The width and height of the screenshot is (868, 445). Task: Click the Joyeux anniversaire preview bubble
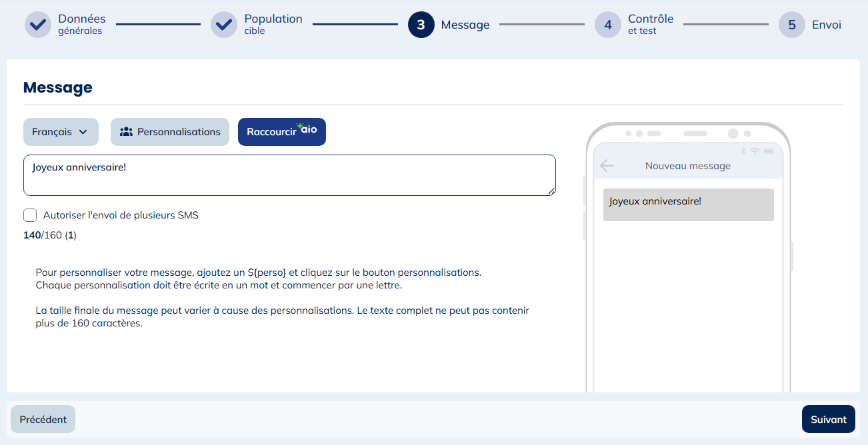pos(688,205)
